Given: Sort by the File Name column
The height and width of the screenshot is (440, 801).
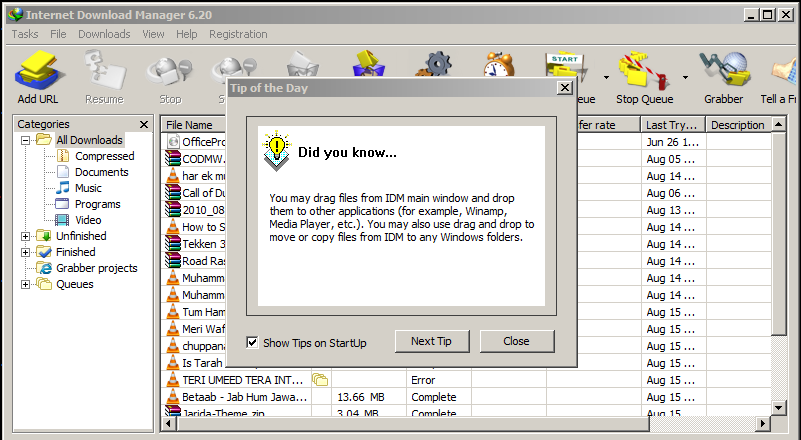Looking at the screenshot, I should (x=194, y=125).
